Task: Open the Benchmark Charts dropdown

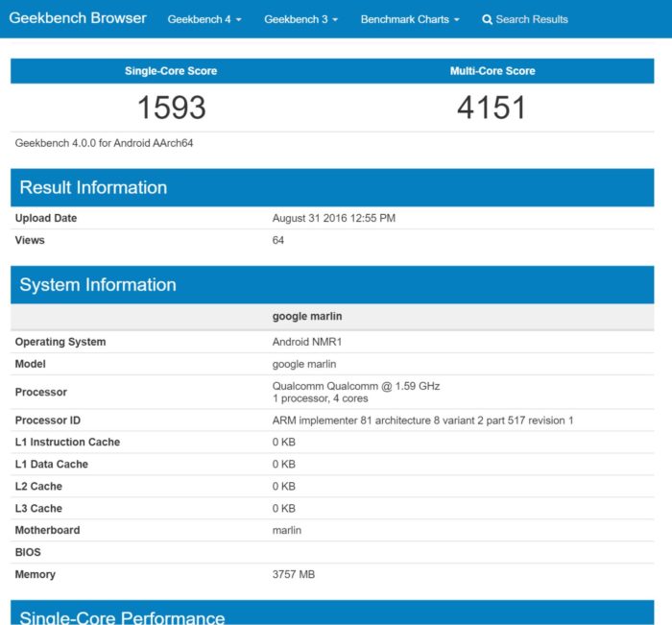Action: (x=410, y=19)
